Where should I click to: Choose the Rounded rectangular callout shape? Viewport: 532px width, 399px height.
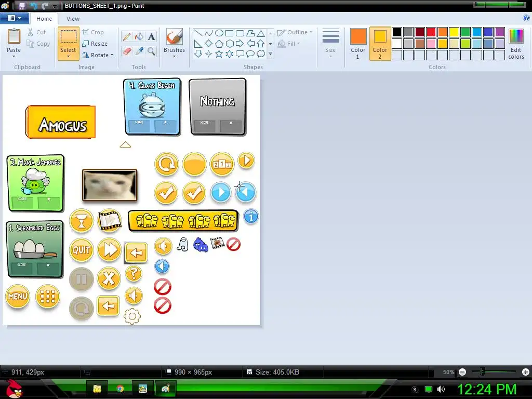[x=240, y=54]
